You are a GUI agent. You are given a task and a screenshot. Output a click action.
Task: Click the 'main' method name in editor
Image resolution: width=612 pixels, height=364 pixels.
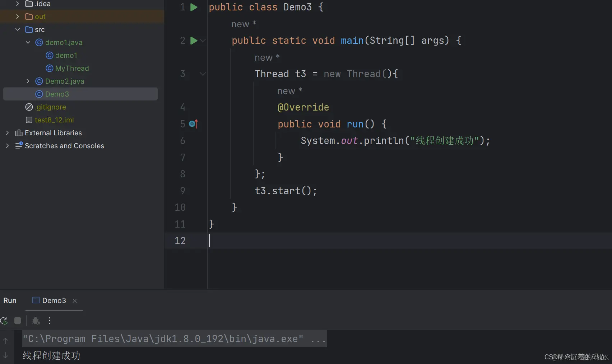[352, 41]
